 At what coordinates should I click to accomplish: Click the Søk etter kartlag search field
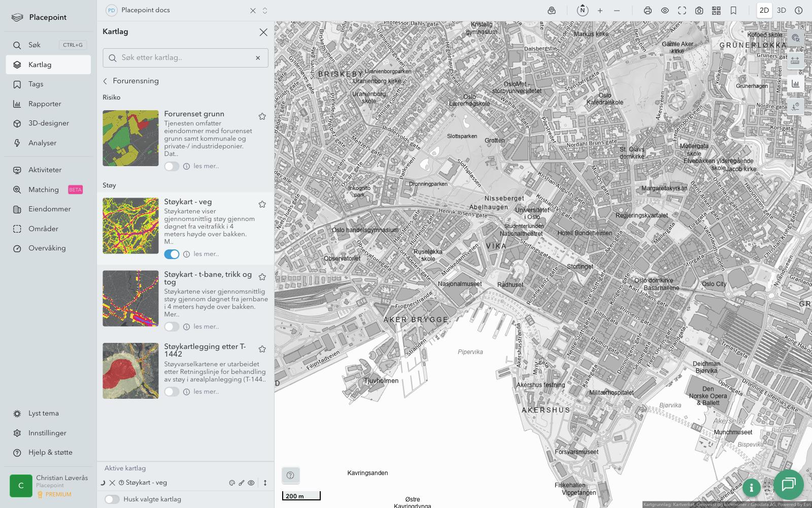(185, 58)
